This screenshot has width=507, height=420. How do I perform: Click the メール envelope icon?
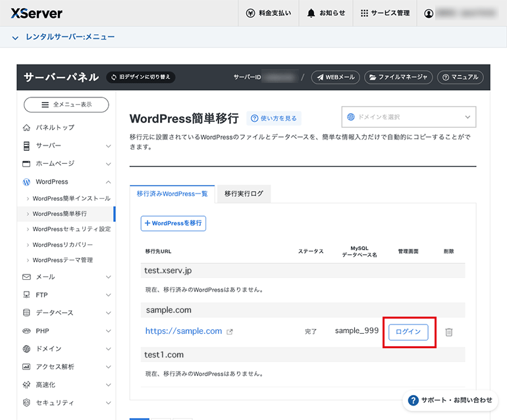tap(26, 277)
